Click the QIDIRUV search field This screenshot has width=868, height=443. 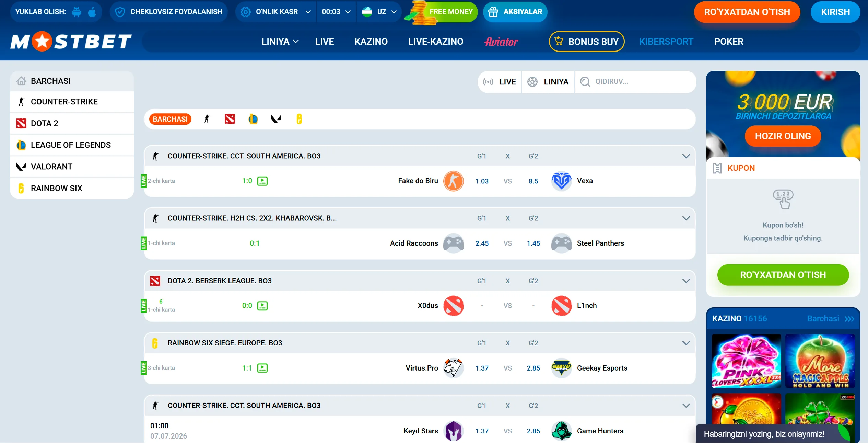coord(635,82)
